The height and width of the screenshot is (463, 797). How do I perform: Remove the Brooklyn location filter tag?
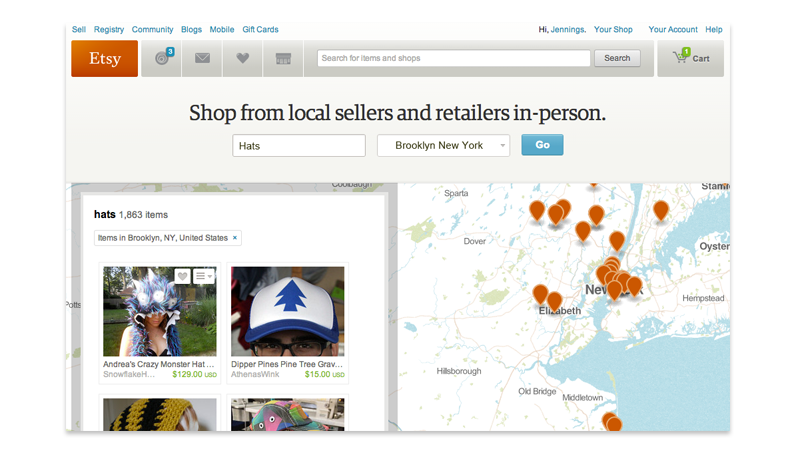tap(235, 237)
